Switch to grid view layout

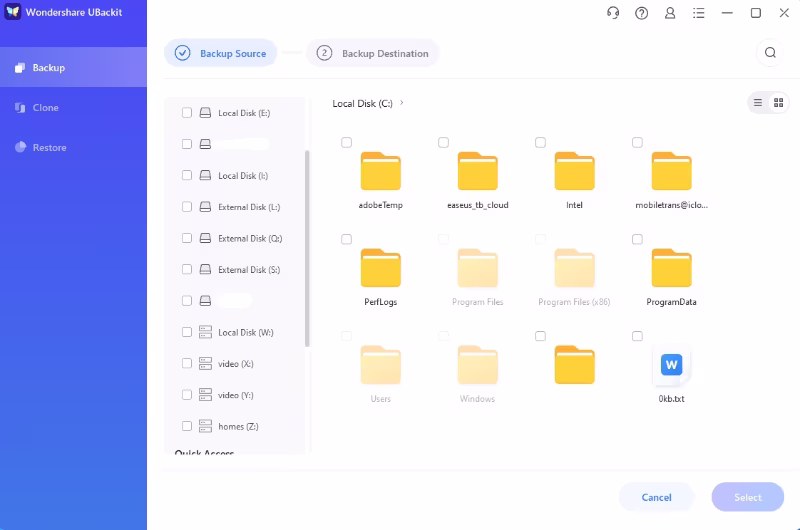coord(779,103)
